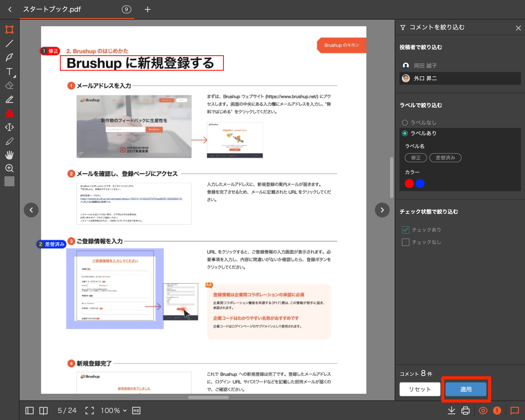Toggle single page sidebar view
The height and width of the screenshot is (420, 525).
[x=30, y=411]
